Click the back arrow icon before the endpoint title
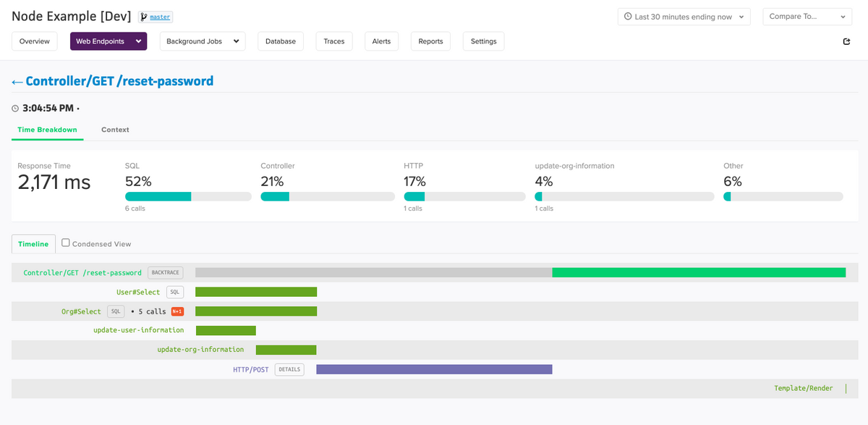The image size is (868, 425). click(x=16, y=80)
